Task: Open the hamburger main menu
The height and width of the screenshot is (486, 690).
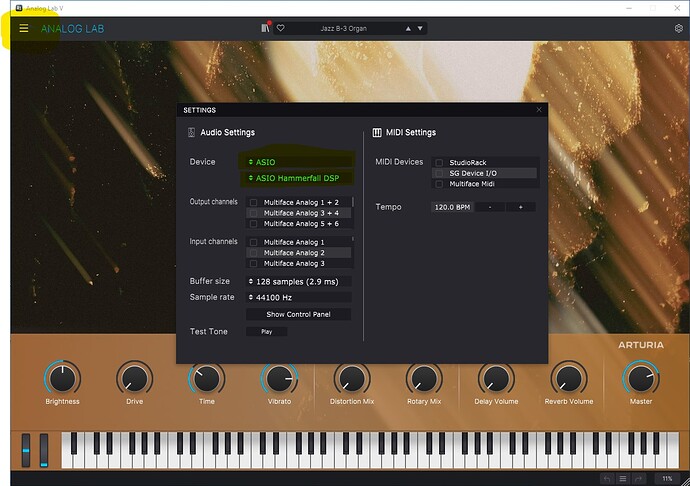Action: pos(24,29)
